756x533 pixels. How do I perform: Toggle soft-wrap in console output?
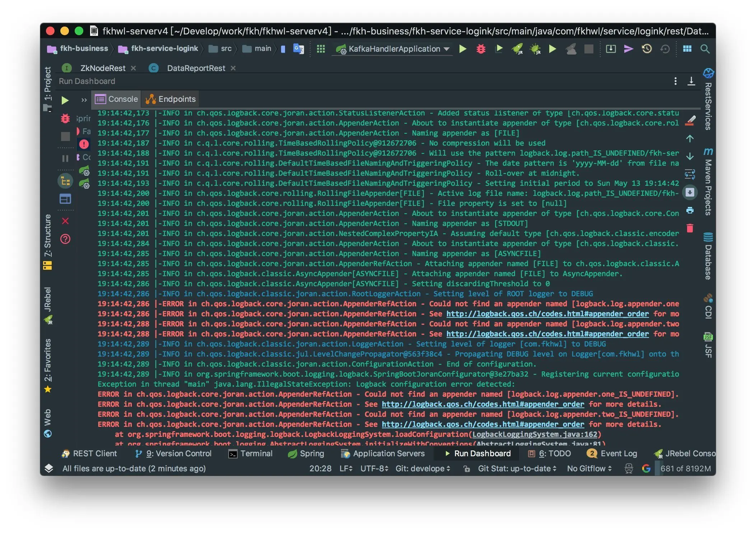click(x=690, y=175)
